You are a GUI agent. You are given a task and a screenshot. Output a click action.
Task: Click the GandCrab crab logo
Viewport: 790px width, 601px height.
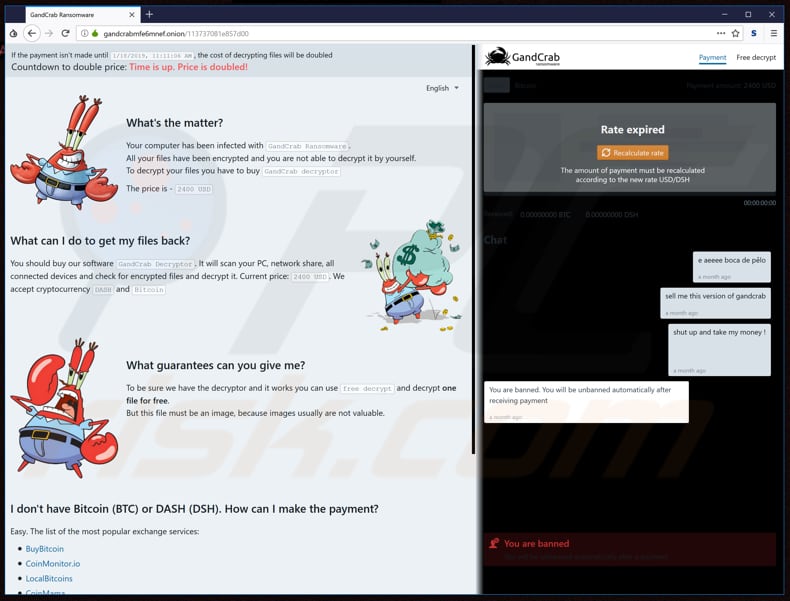(522, 57)
